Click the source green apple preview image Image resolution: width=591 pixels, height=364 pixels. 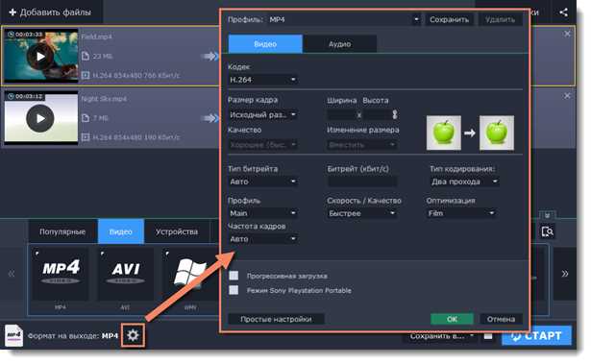click(x=443, y=133)
